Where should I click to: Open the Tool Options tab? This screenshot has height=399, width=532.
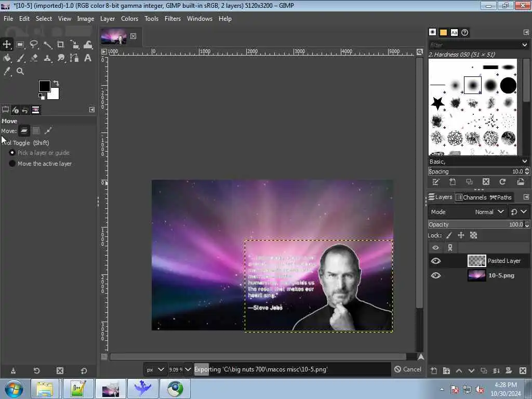(x=5, y=110)
